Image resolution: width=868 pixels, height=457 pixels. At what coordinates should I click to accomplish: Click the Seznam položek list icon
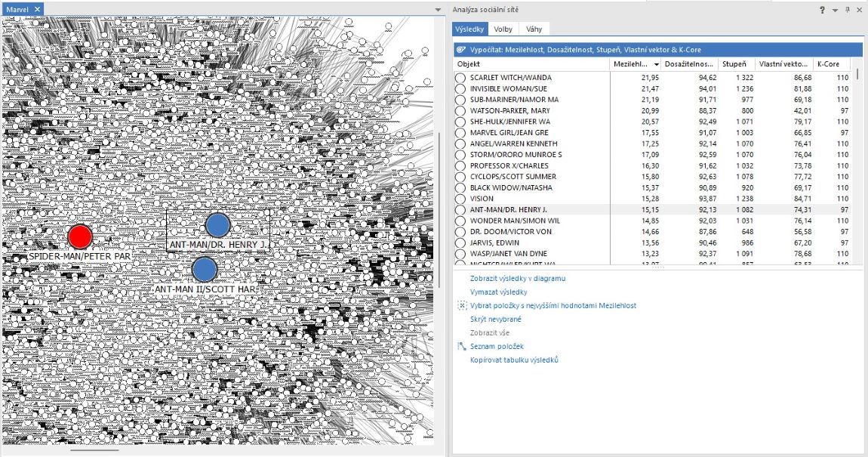(461, 347)
